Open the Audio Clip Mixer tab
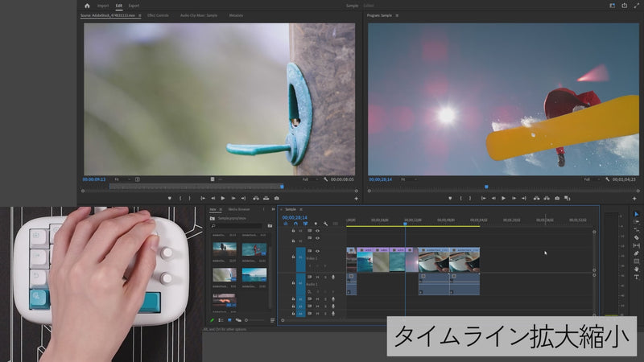The image size is (644, 362). click(x=198, y=15)
